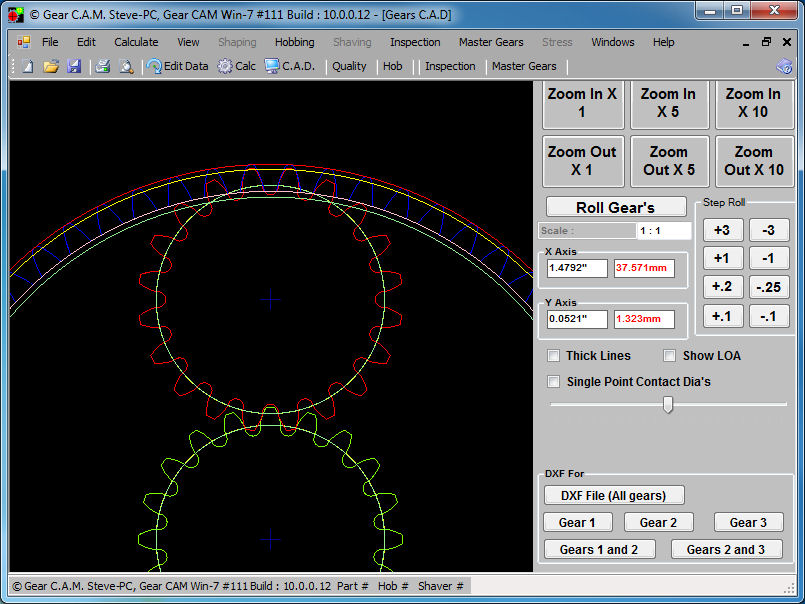Minimize the Gears C.A.D child window
This screenshot has height=604, width=805.
(x=745, y=43)
